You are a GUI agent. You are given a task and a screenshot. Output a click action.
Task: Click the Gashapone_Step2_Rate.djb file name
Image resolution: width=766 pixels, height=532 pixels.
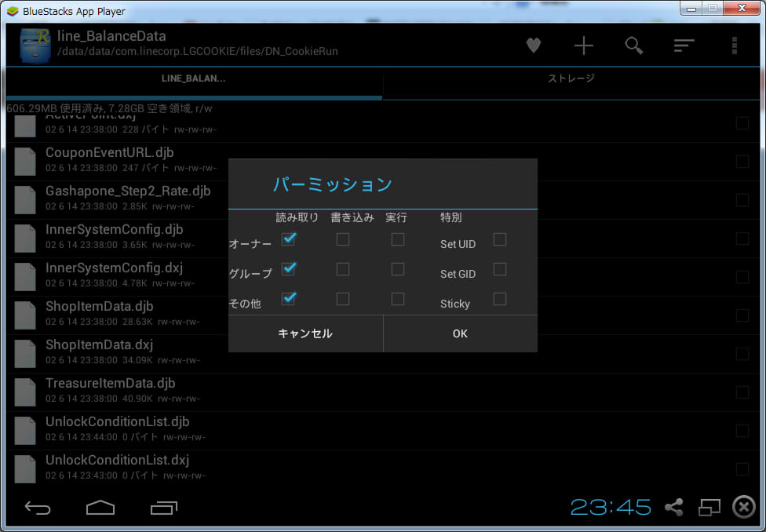click(128, 191)
